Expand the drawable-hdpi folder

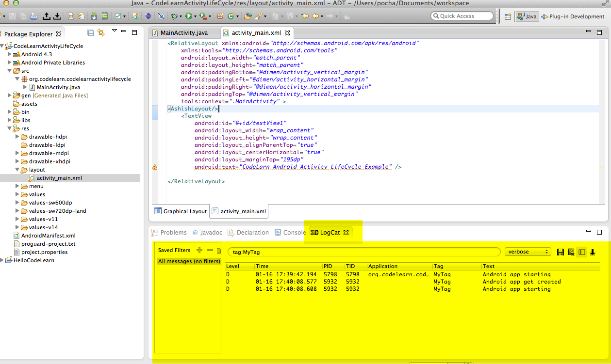tap(18, 137)
